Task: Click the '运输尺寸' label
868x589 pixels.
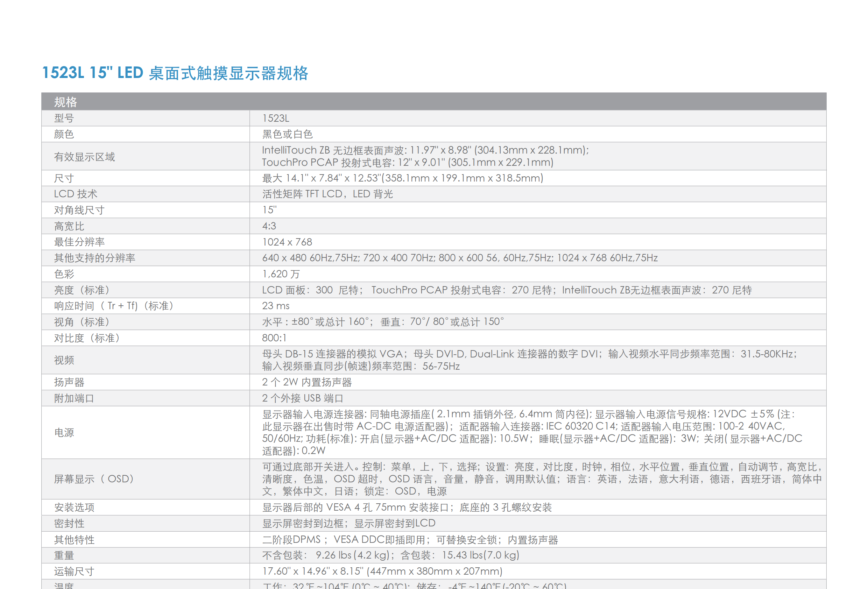Action: pyautogui.click(x=74, y=572)
